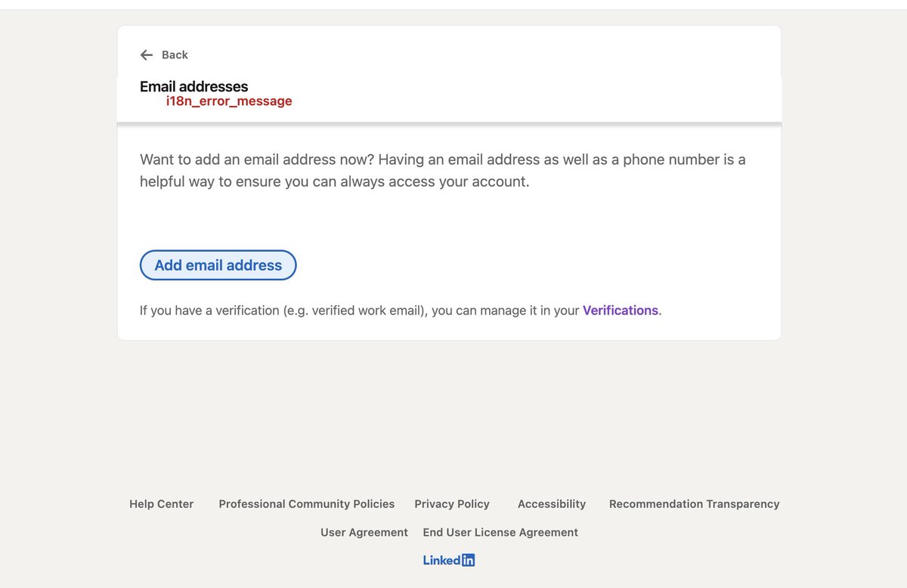Click the Back arrow icon
907x588 pixels.
(147, 55)
